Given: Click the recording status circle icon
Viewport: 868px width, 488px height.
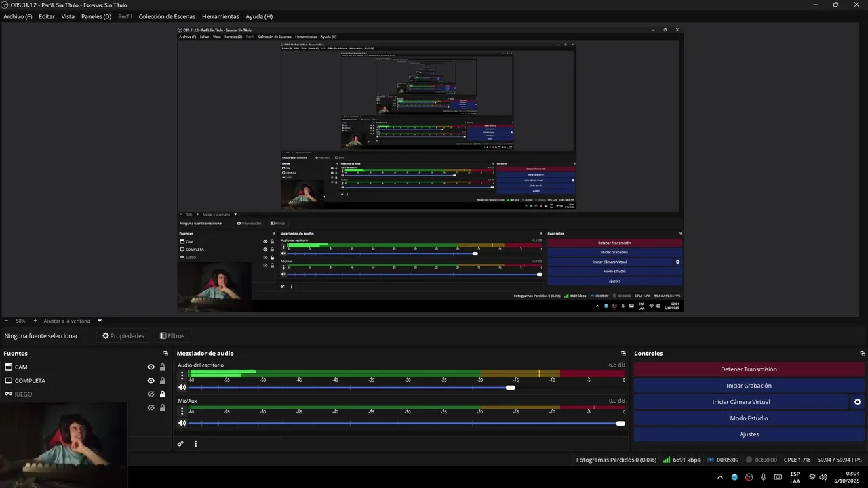Looking at the screenshot, I should (x=749, y=460).
